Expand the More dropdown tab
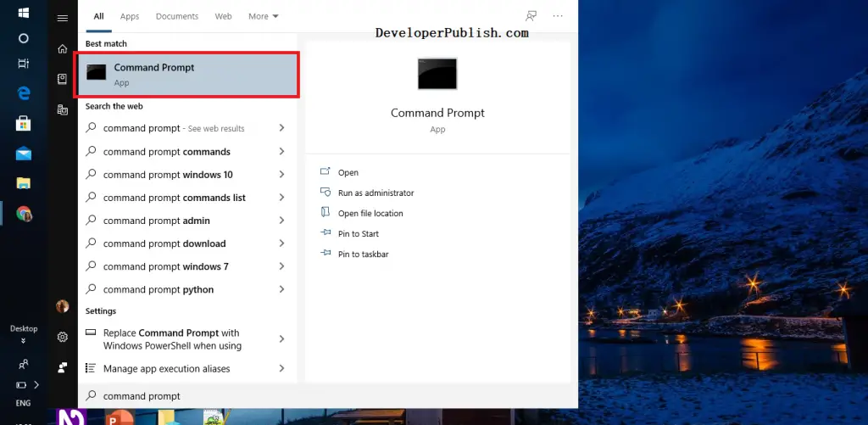 (264, 16)
